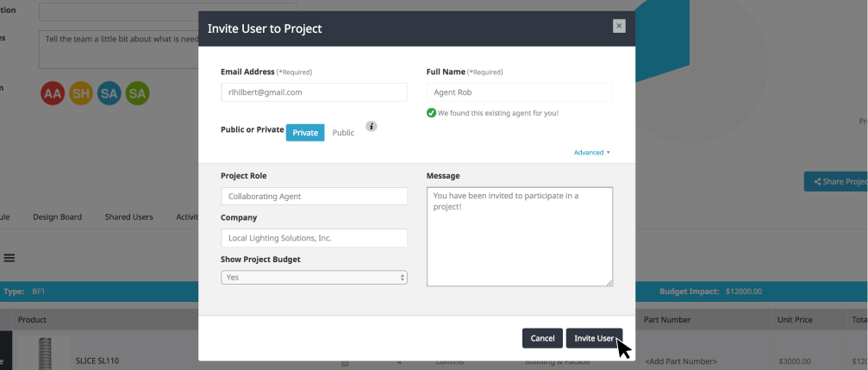Click the Share Project button
868x370 pixels.
coord(835,182)
